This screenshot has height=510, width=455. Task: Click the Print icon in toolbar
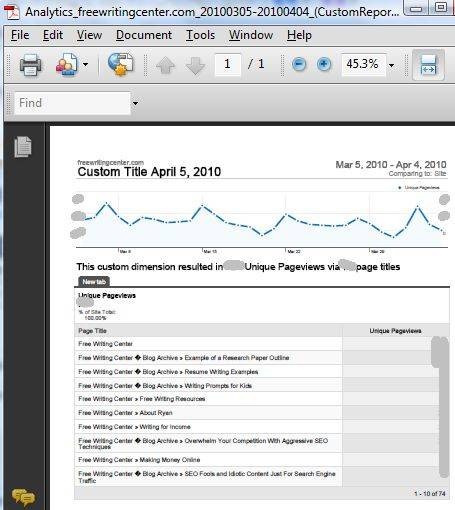30,64
